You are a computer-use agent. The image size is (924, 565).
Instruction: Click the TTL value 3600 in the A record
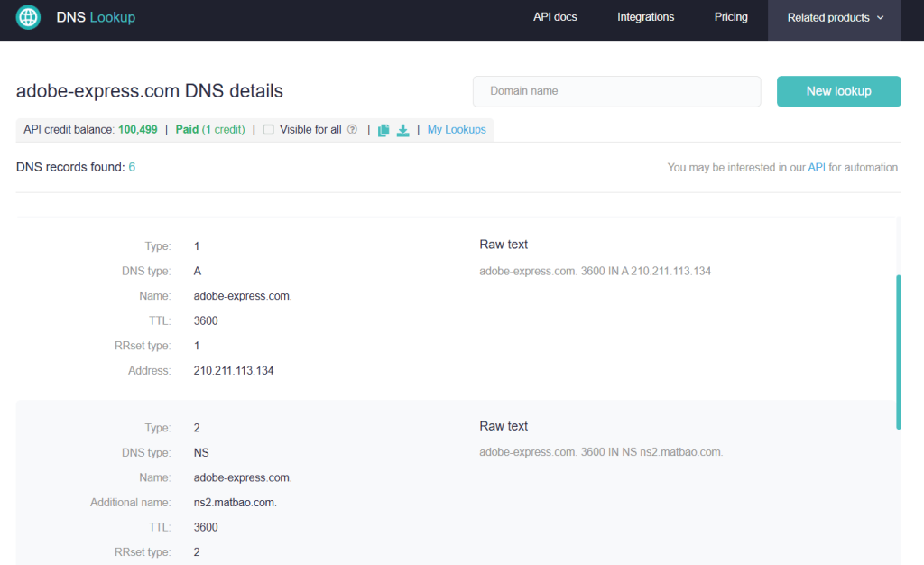[x=206, y=320]
